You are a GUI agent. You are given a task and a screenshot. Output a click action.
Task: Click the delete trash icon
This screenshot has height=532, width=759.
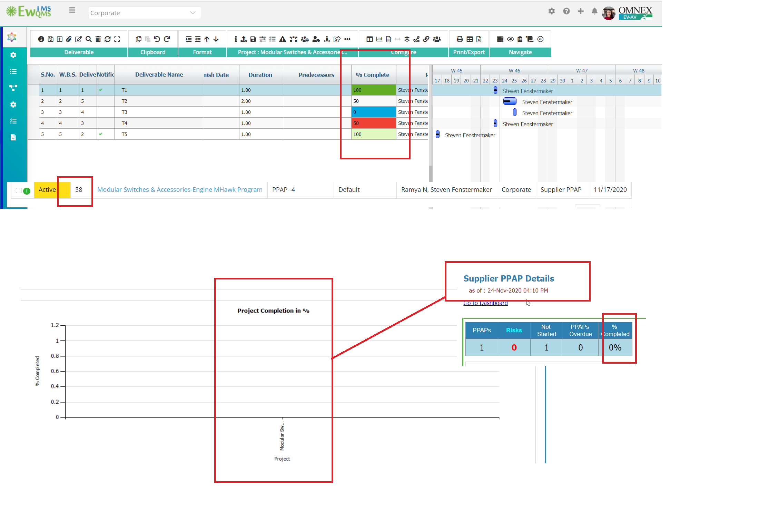pos(98,39)
